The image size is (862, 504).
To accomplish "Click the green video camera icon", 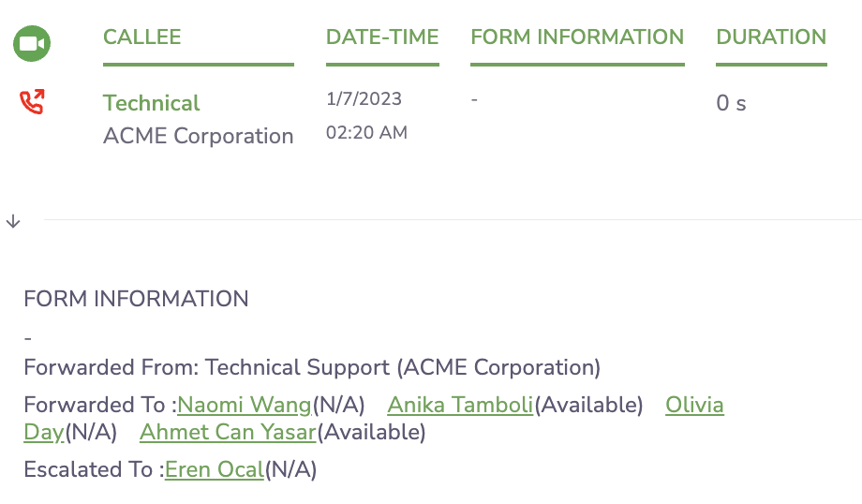I will [32, 43].
